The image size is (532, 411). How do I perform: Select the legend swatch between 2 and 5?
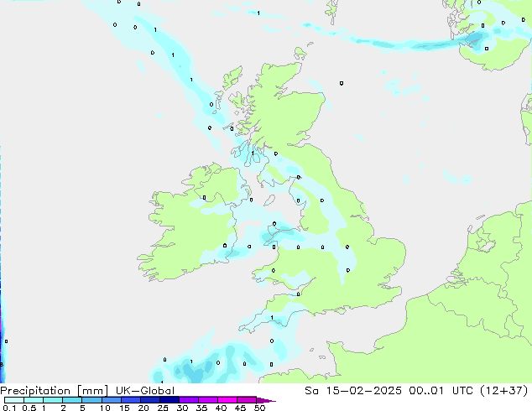[x=72, y=400]
